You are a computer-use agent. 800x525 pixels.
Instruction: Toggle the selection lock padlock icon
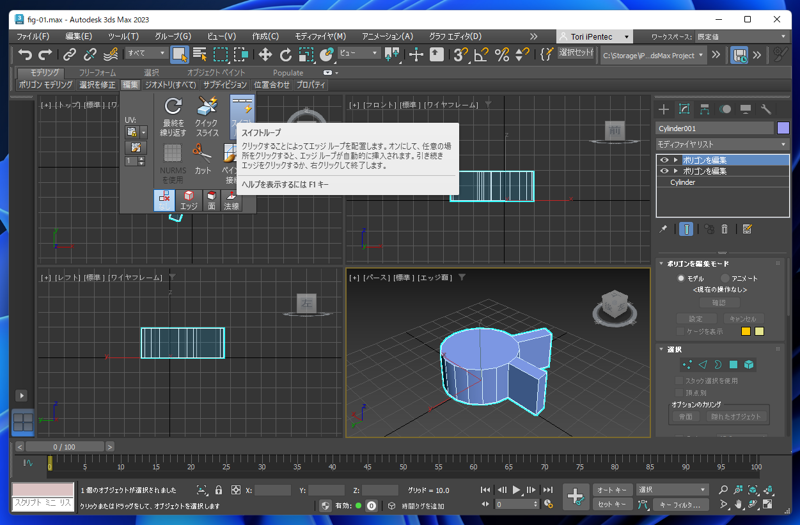[218, 490]
